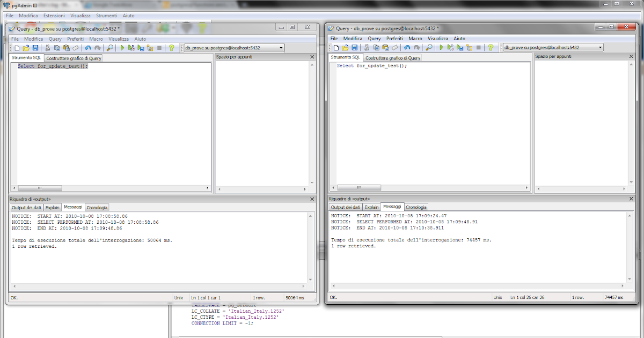Select the Cronologia tab in right query window
Image resolution: width=644 pixels, height=338 pixels.
tap(416, 207)
